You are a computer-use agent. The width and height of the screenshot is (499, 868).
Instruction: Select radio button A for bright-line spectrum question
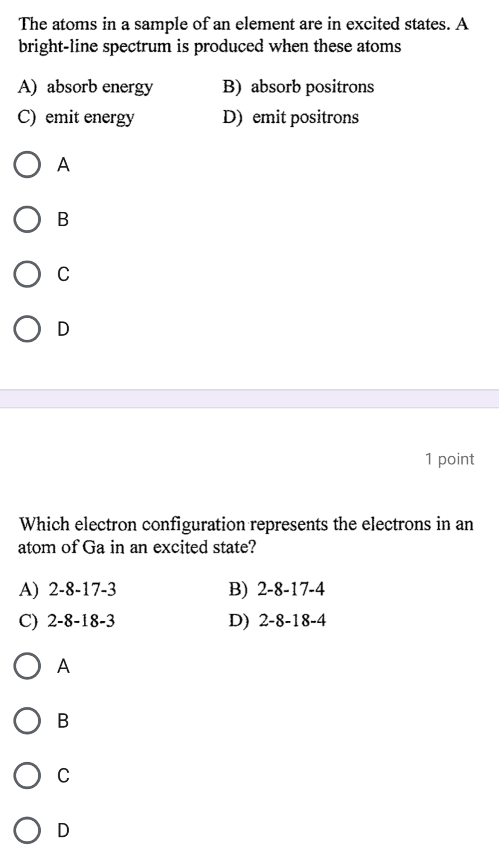click(x=27, y=164)
